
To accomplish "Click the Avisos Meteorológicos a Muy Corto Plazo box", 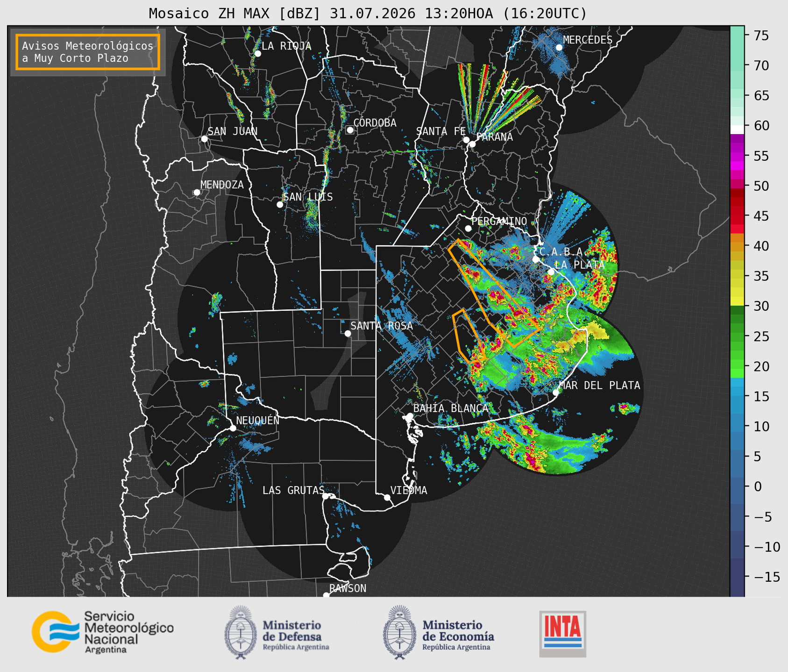I will 88,52.
